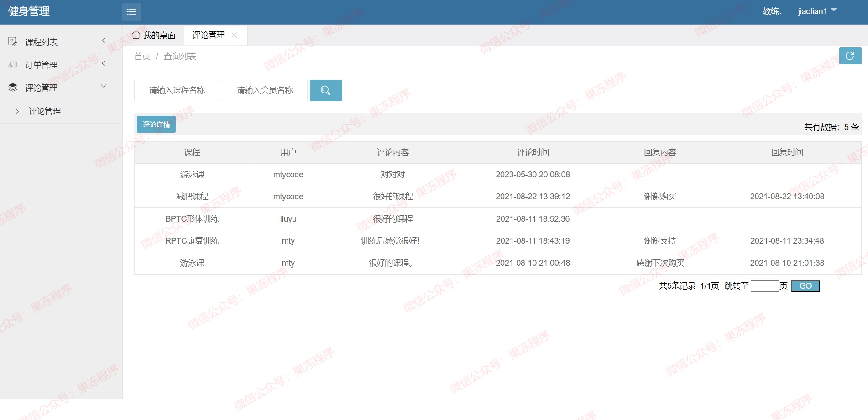Viewport: 868px width, 420px height.
Task: Click the 首页 breadcrumb link
Action: 142,56
